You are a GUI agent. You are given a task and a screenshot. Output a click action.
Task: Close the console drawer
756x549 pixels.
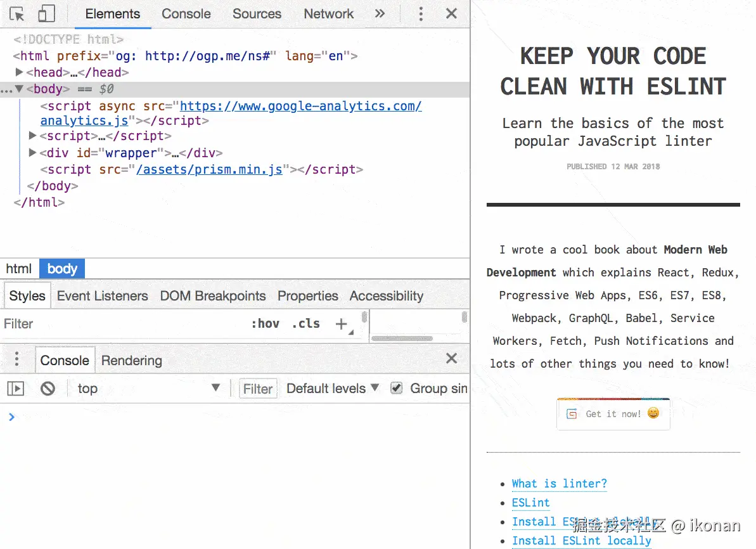pyautogui.click(x=451, y=358)
